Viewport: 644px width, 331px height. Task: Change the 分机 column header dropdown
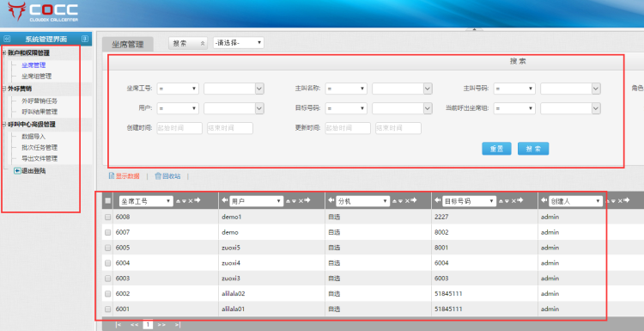(362, 201)
